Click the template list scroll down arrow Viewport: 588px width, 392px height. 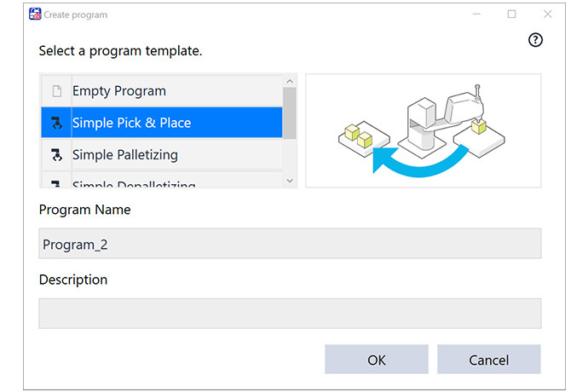290,181
